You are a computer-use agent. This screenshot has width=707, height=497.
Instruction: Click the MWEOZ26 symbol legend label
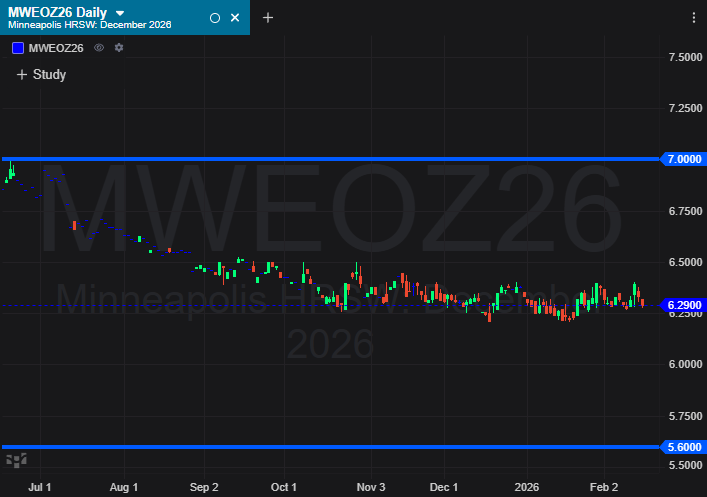point(56,48)
